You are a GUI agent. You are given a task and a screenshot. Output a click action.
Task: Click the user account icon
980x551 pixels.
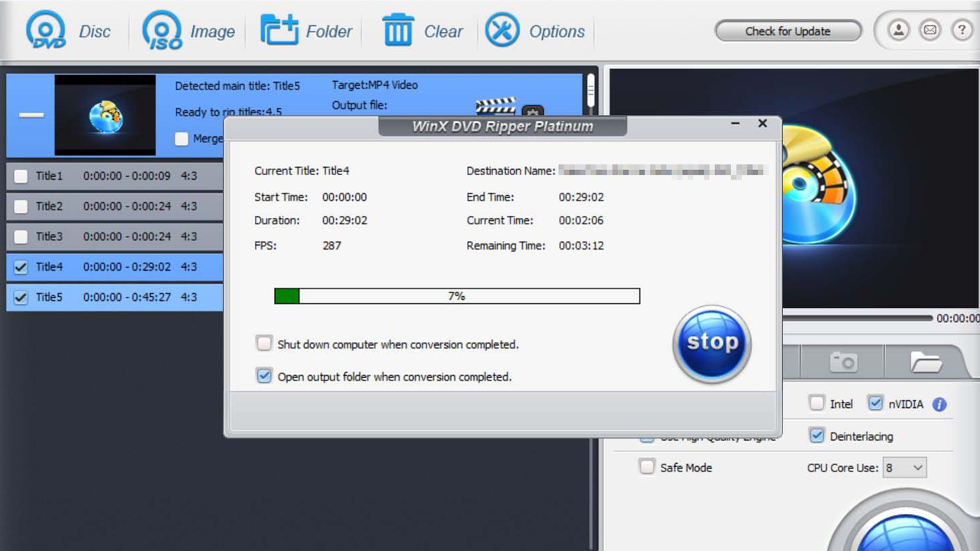tap(898, 31)
